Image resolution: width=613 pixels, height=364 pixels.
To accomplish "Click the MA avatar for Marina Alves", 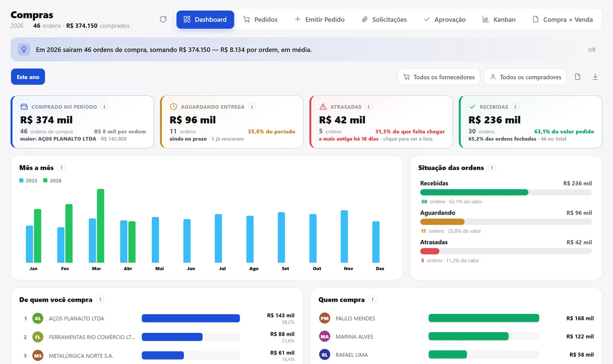I will (325, 336).
